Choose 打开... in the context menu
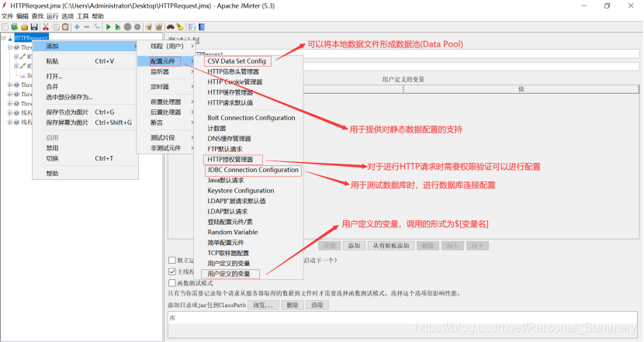The height and width of the screenshot is (342, 644). coord(85,76)
